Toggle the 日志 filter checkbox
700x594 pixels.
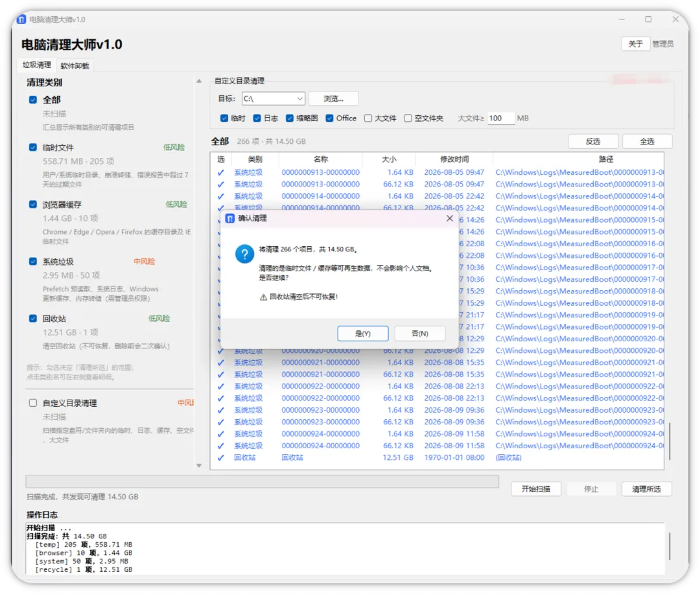257,119
